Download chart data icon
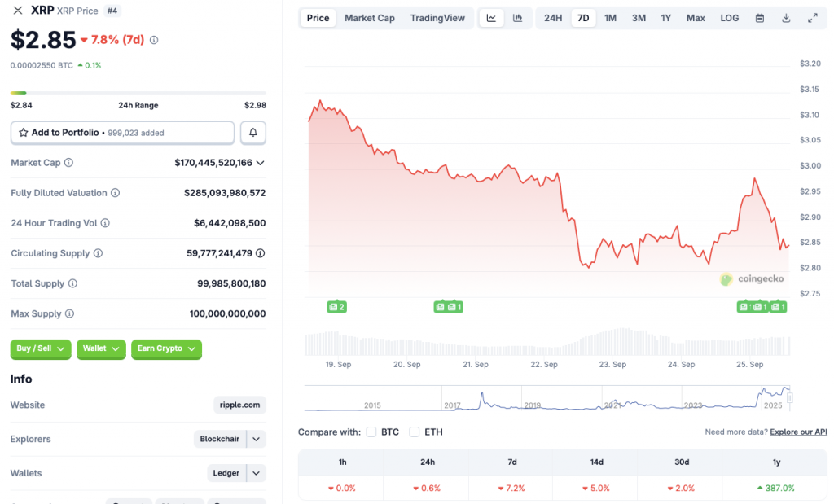This screenshot has width=834, height=504. point(786,18)
